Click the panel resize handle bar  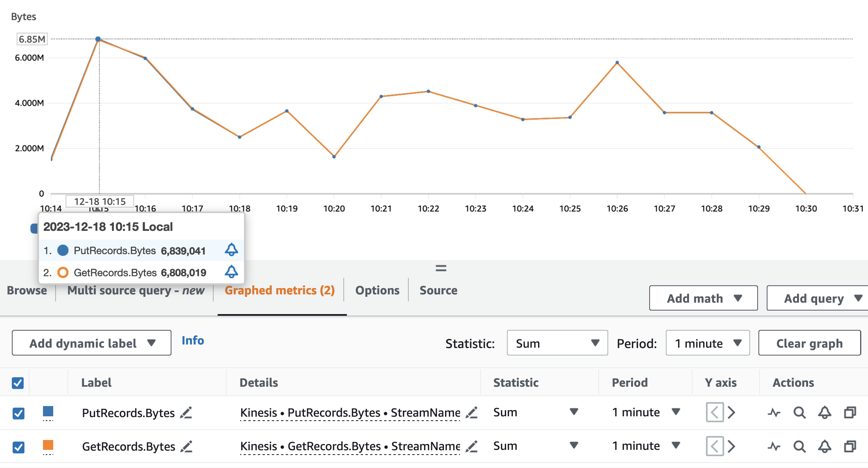pos(441,268)
